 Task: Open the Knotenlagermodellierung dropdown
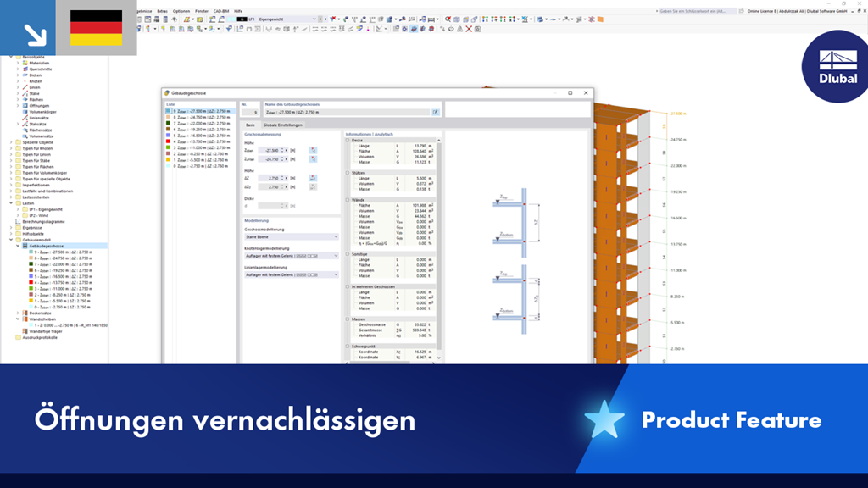click(x=292, y=256)
